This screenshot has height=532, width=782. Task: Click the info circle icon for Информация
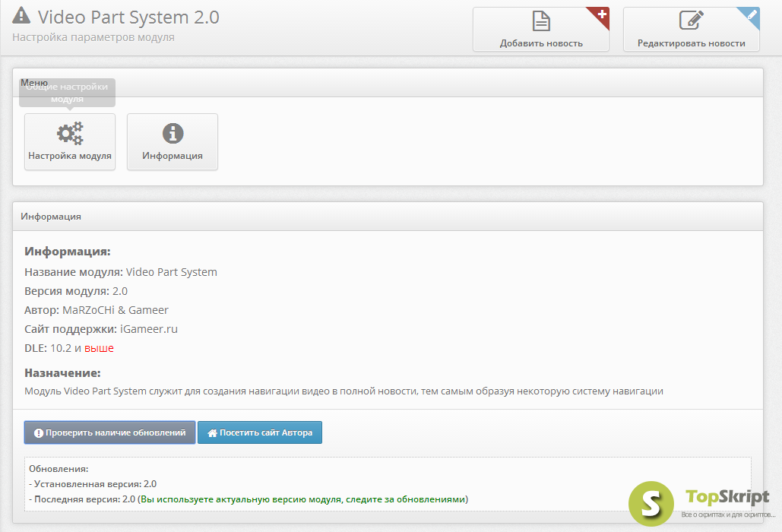(173, 134)
